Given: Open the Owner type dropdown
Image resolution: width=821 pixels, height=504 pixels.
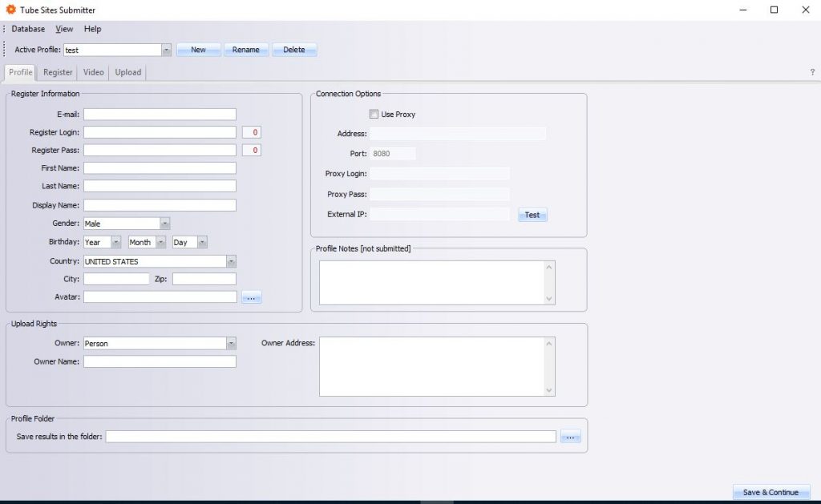Looking at the screenshot, I should [231, 343].
